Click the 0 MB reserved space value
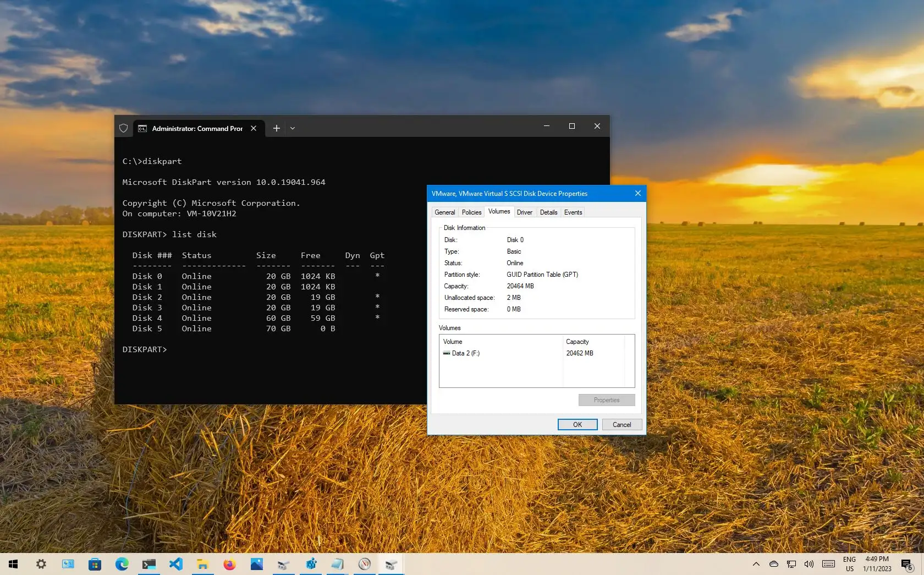The height and width of the screenshot is (575, 924). point(514,309)
